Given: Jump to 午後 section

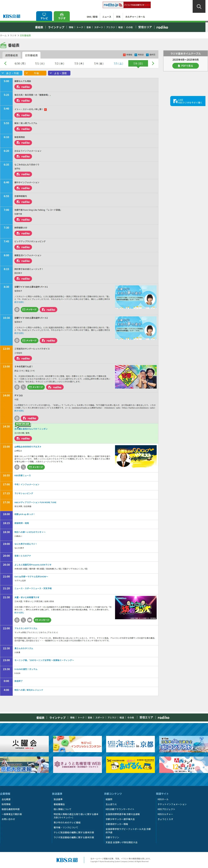Looking at the screenshot, I should (35, 73).
